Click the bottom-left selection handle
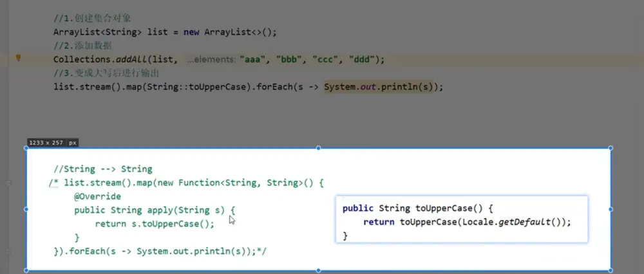Screen dimensions: 644x274 click(26, 270)
